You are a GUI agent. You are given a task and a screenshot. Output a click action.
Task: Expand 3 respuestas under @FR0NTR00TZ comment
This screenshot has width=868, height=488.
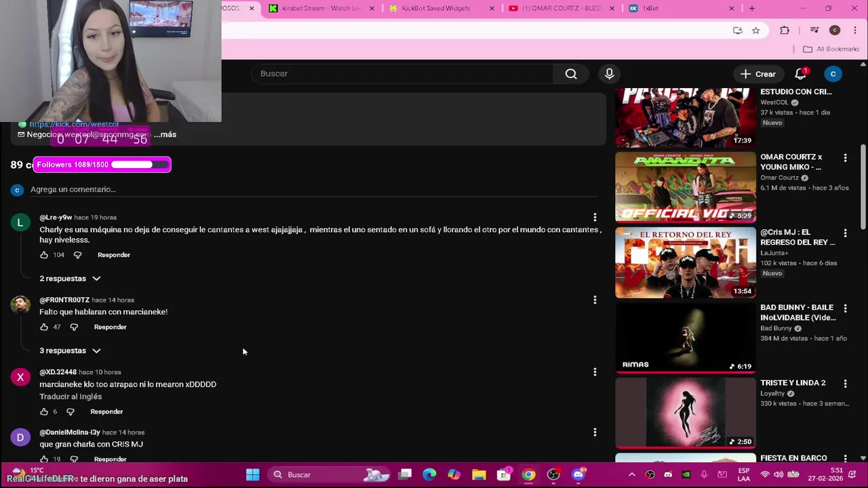[70, 350]
